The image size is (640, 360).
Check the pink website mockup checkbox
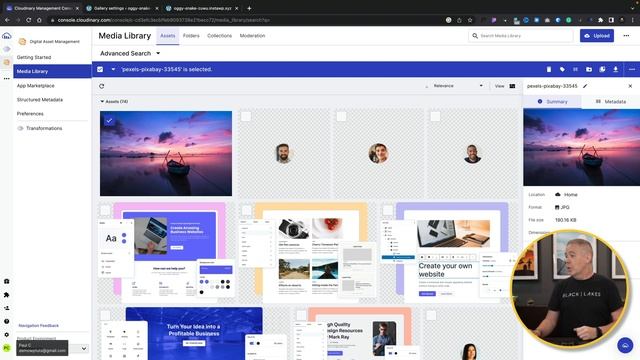pyautogui.click(x=105, y=210)
